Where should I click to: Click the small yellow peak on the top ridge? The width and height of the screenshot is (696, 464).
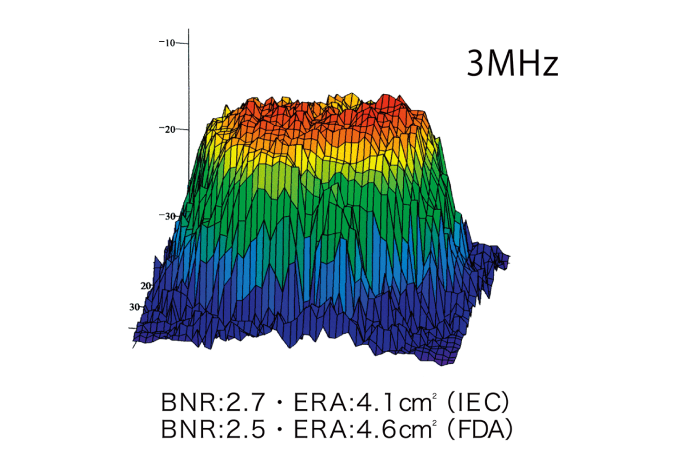(x=349, y=100)
